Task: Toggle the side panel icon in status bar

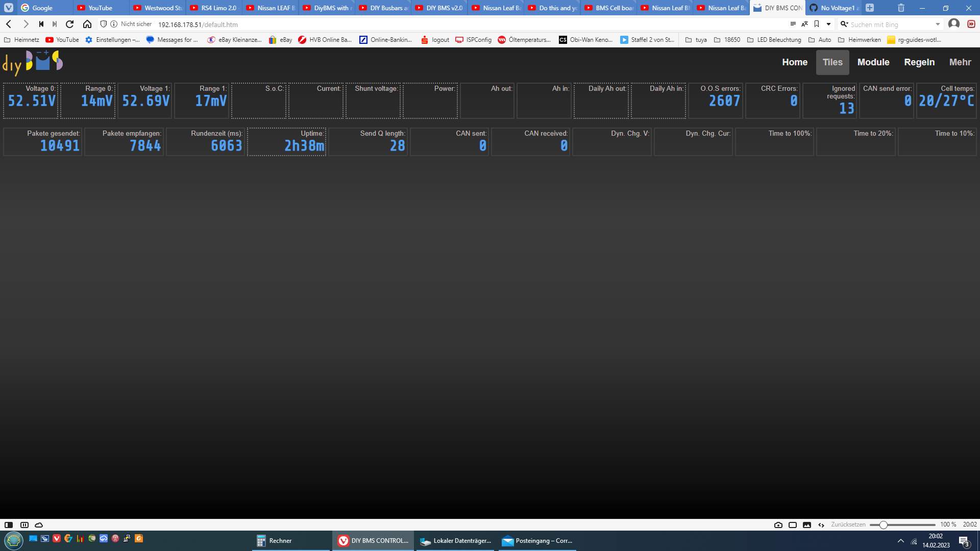Action: [9, 524]
